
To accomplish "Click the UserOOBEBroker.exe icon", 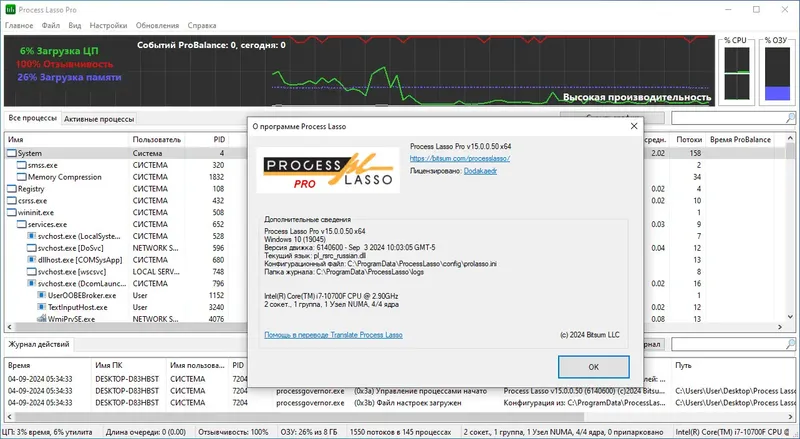I will [x=42, y=295].
